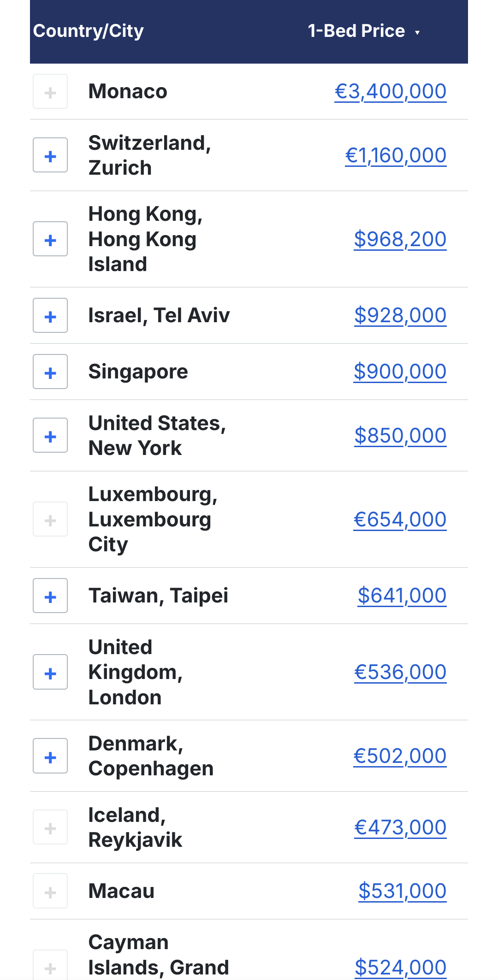Image resolution: width=498 pixels, height=980 pixels.
Task: Click the plus icon beside New York
Action: click(x=50, y=436)
